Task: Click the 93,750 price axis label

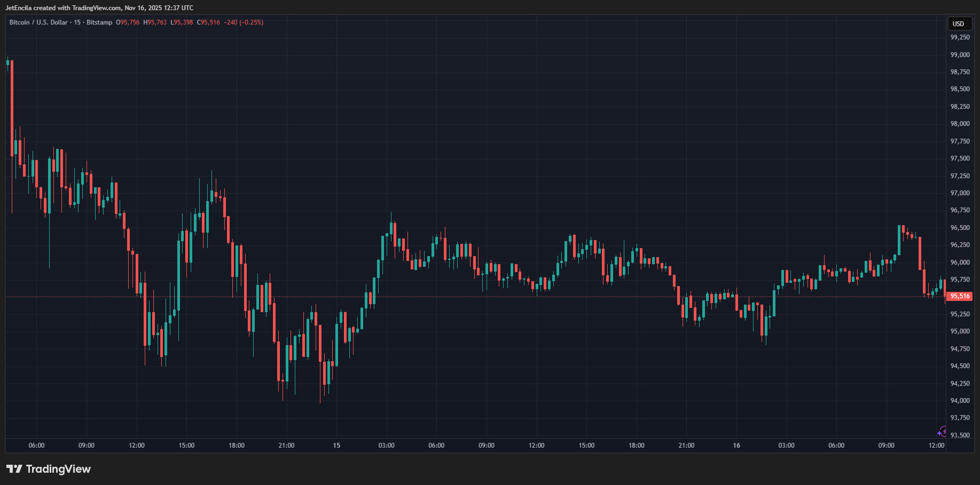Action: click(960, 418)
